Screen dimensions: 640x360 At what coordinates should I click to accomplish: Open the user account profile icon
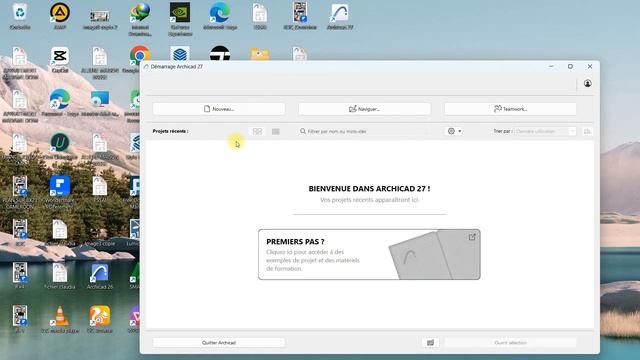[x=587, y=84]
